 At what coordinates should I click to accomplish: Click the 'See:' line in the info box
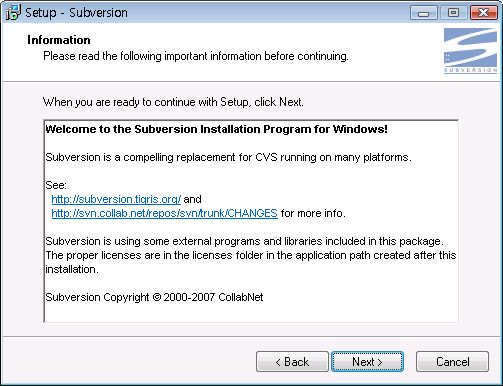(56, 185)
